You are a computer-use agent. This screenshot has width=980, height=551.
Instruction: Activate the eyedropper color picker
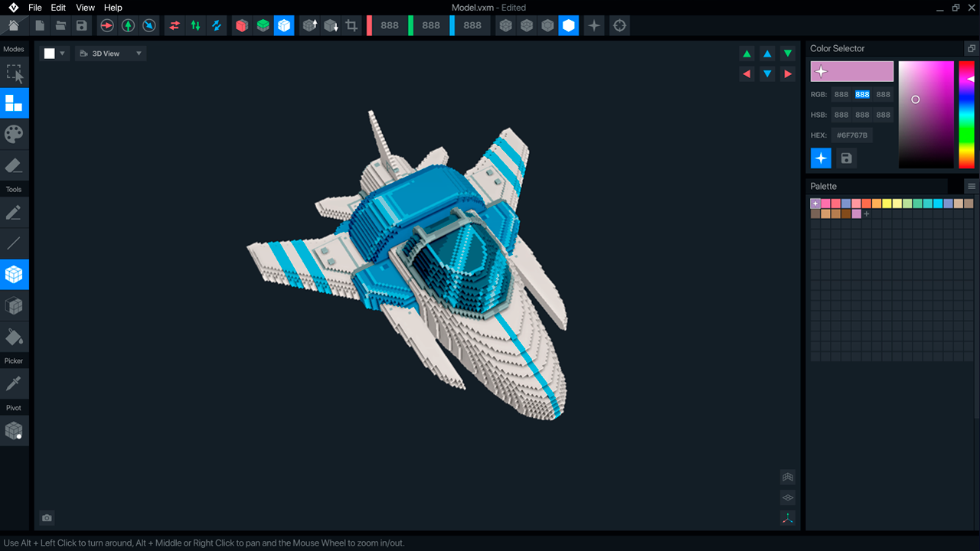pyautogui.click(x=14, y=383)
